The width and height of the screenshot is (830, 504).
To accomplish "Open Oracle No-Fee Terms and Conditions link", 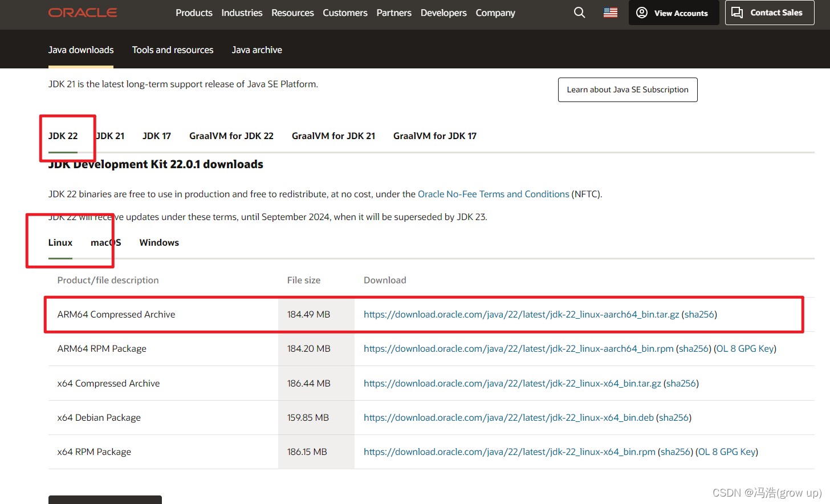I will 494,194.
